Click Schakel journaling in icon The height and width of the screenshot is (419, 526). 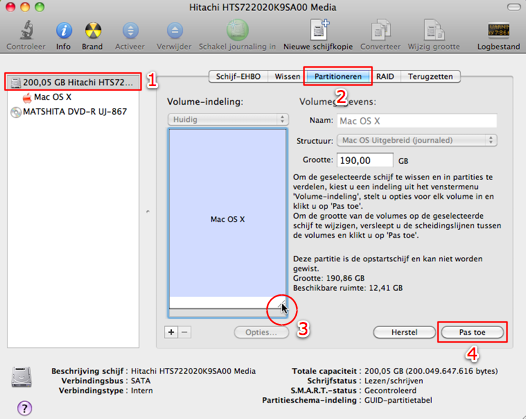(237, 30)
